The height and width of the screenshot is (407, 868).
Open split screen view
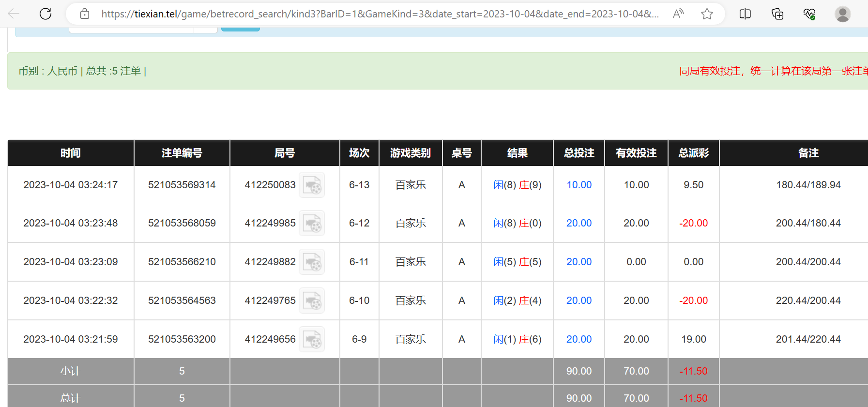pos(745,14)
